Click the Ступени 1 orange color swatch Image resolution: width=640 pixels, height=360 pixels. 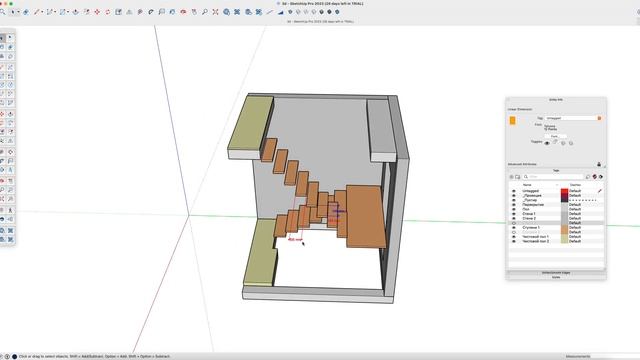564,227
